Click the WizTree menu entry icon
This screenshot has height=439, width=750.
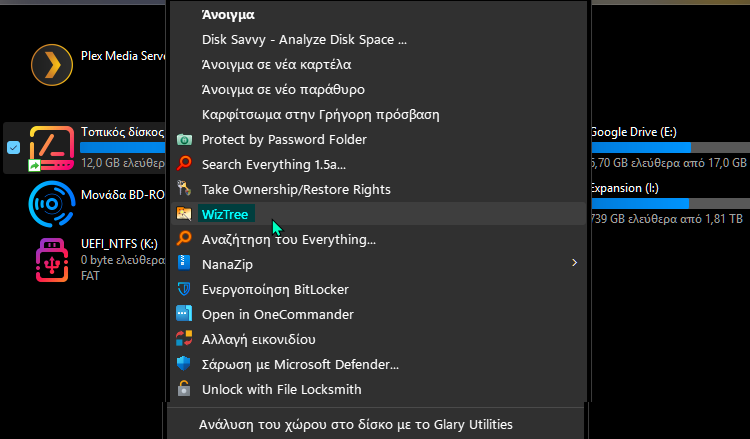(183, 214)
